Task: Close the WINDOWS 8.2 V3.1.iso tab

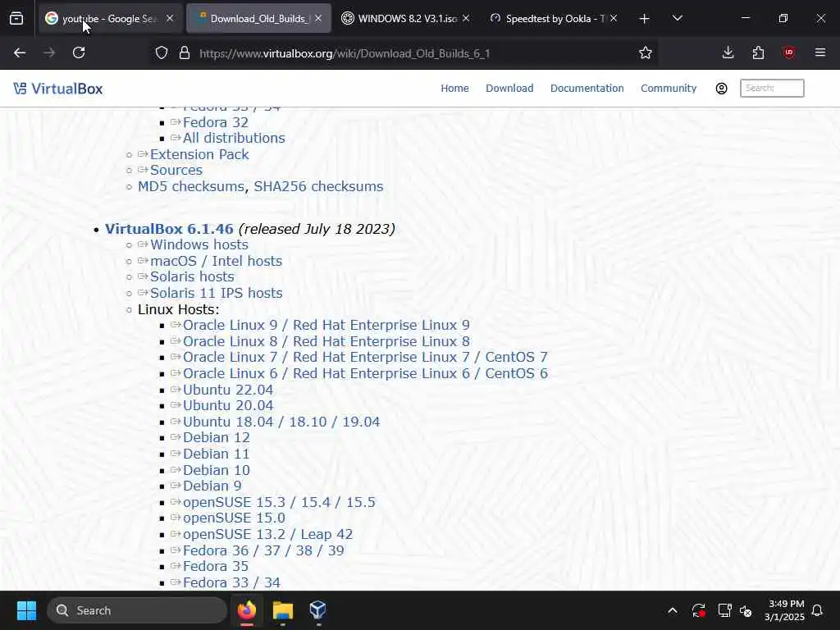Action: 466,18
